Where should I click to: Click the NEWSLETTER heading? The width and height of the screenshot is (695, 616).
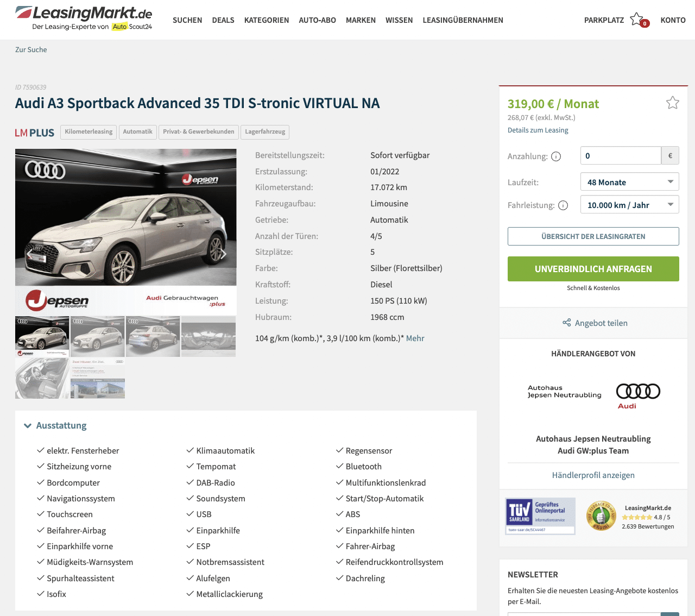pyautogui.click(x=533, y=575)
